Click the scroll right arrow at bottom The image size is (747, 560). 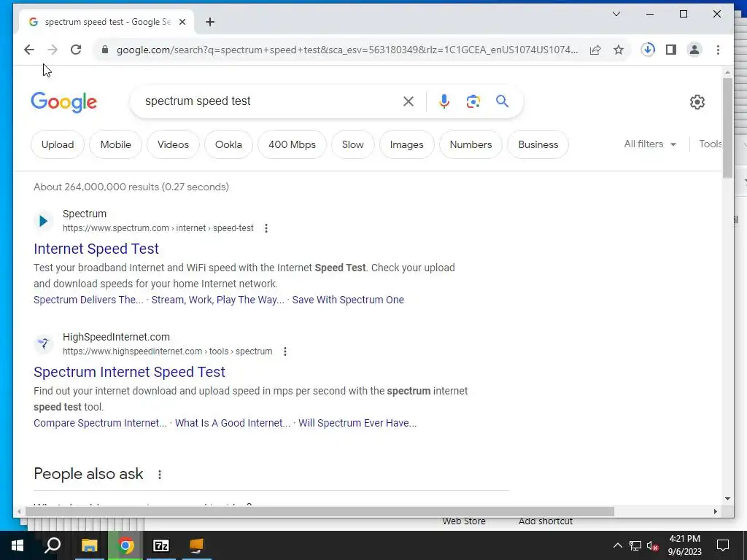click(x=715, y=511)
